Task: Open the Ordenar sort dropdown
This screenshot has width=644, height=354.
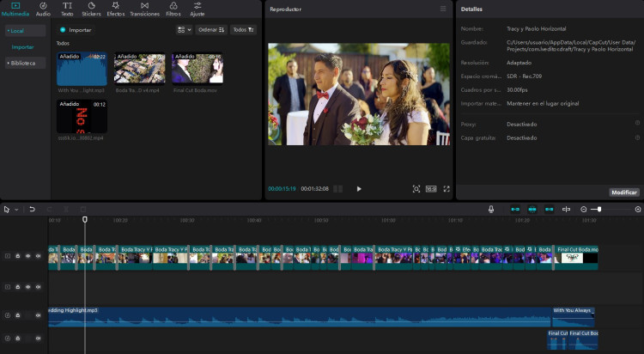Action: point(211,29)
